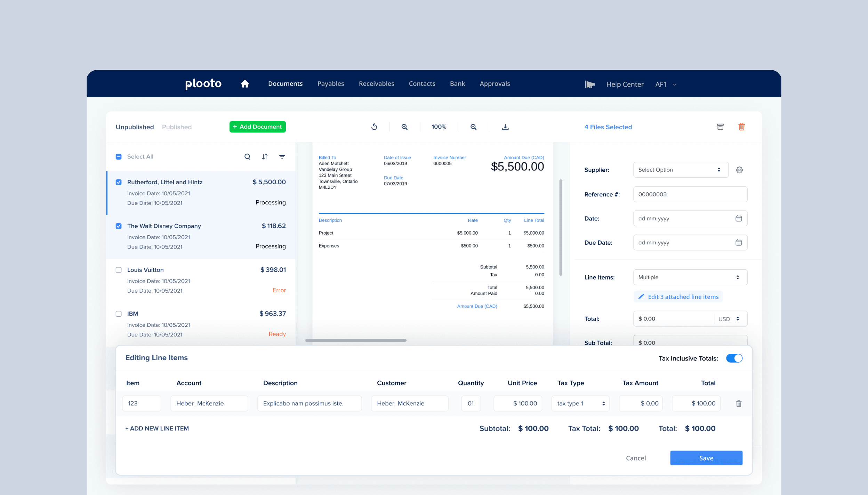The height and width of the screenshot is (495, 868).
Task: Click the rotate document icon
Action: click(x=374, y=127)
